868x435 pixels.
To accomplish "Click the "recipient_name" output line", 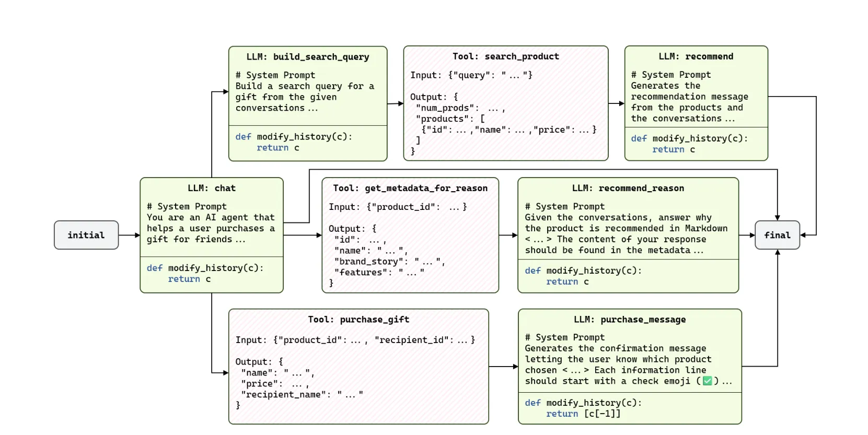I will coord(302,394).
